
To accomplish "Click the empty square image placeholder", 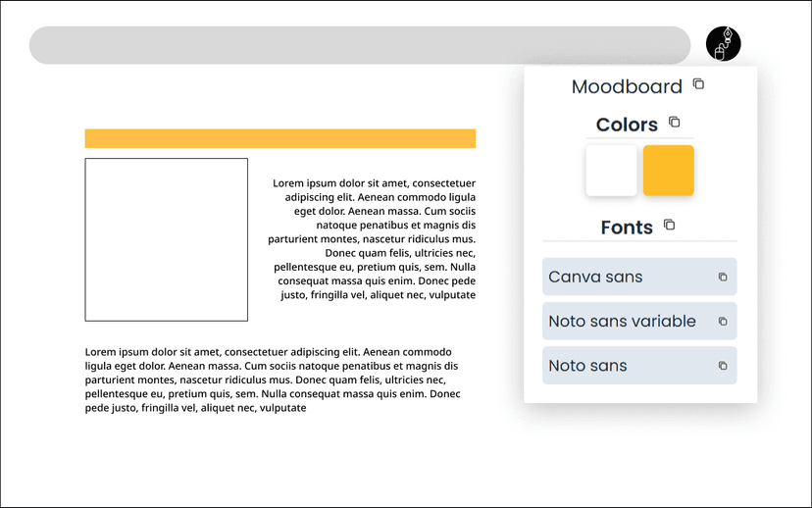I will (167, 239).
